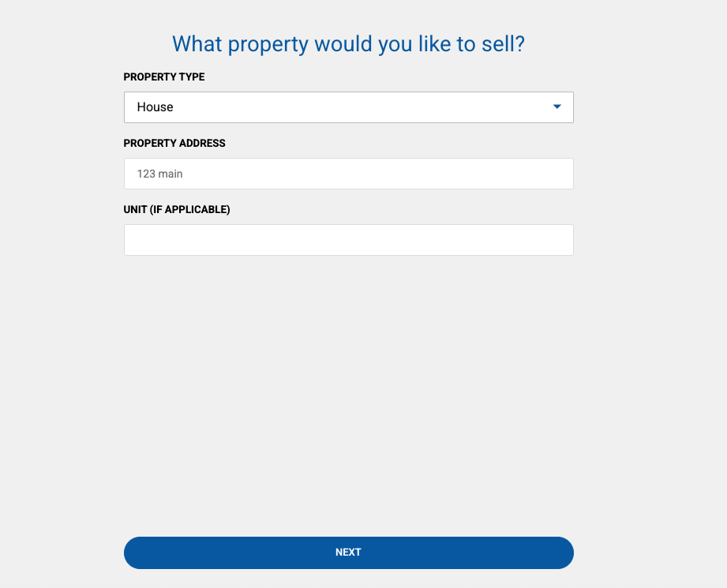The image size is (727, 588).
Task: Focus the "123 main" placeholder text
Action: point(160,174)
